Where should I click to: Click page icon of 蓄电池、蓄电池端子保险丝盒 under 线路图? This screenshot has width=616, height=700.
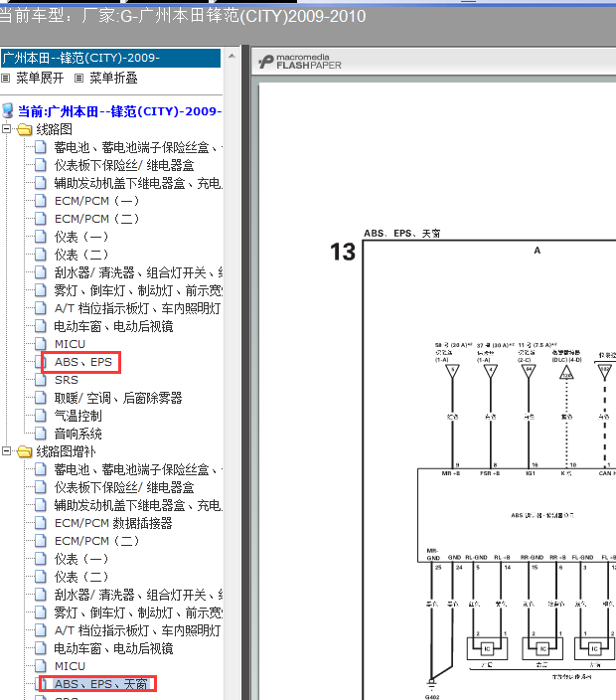41,147
